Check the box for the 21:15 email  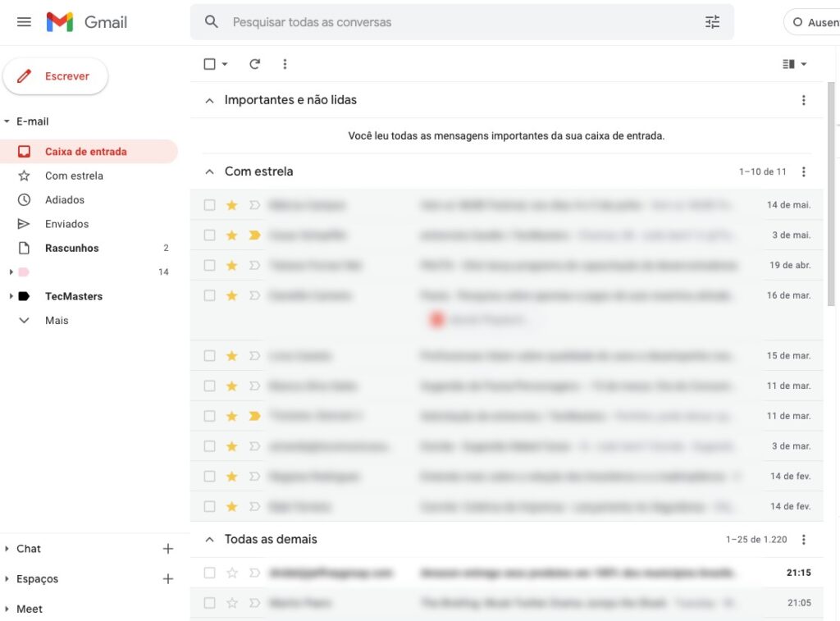click(x=210, y=573)
